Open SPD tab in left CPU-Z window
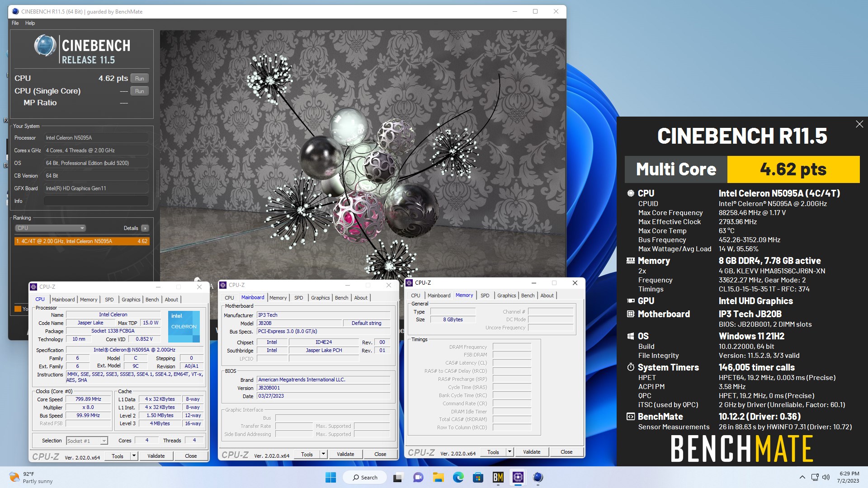The width and height of the screenshot is (868, 488). click(x=109, y=300)
